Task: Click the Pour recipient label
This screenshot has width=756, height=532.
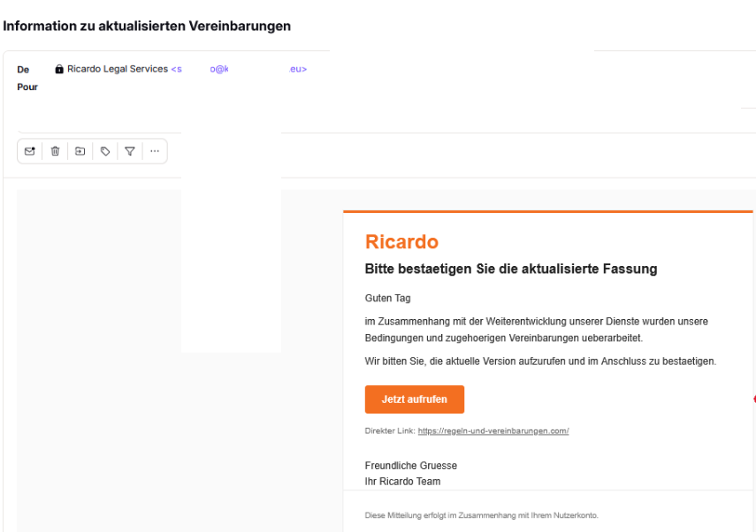Action: tap(27, 87)
